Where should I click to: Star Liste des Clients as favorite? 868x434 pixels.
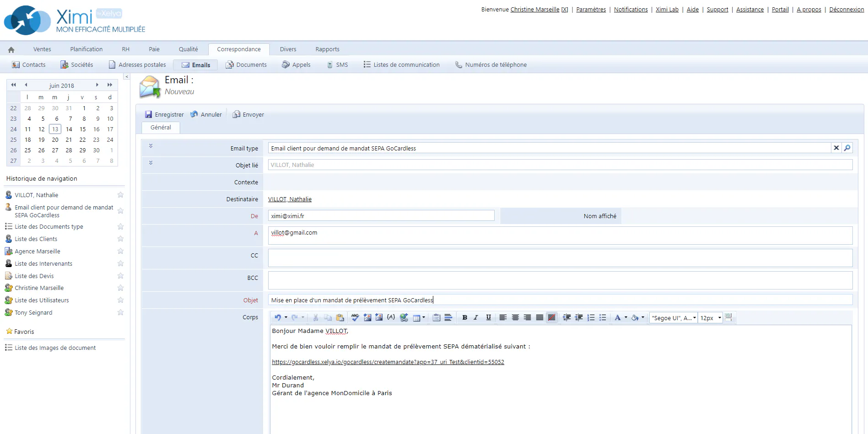point(120,239)
